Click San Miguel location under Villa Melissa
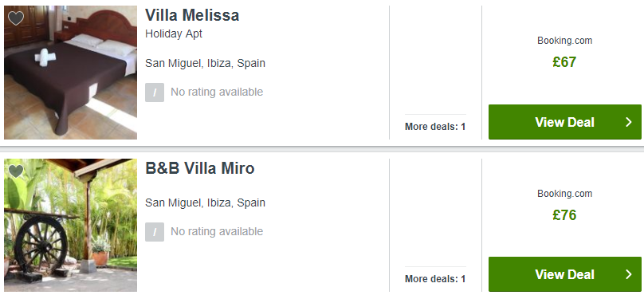 coord(206,63)
